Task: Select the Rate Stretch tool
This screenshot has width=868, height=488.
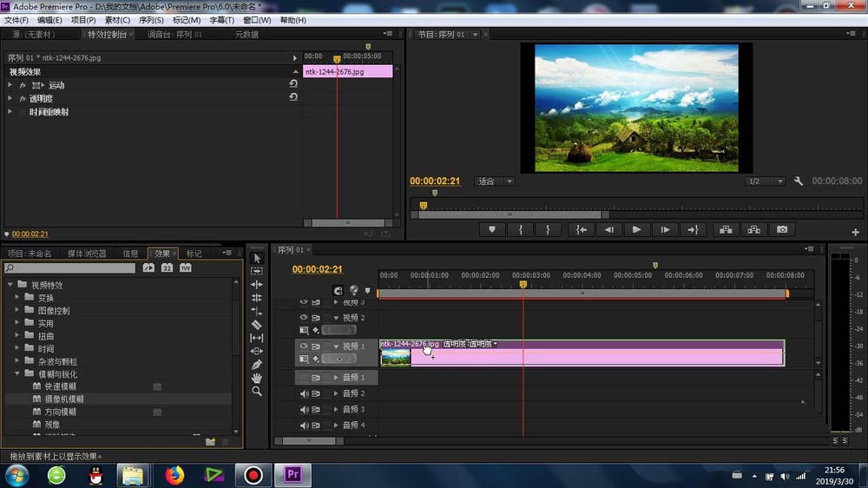Action: (257, 312)
